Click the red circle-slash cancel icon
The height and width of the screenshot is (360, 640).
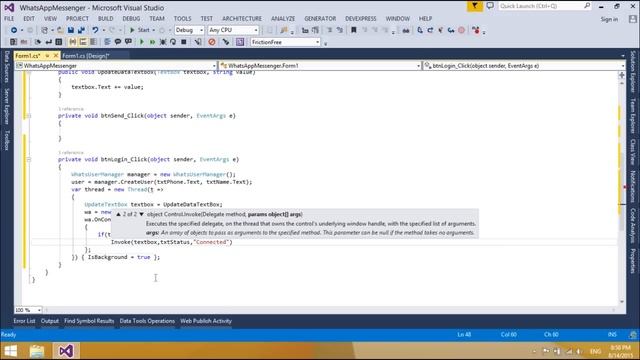pyautogui.click(x=211, y=42)
